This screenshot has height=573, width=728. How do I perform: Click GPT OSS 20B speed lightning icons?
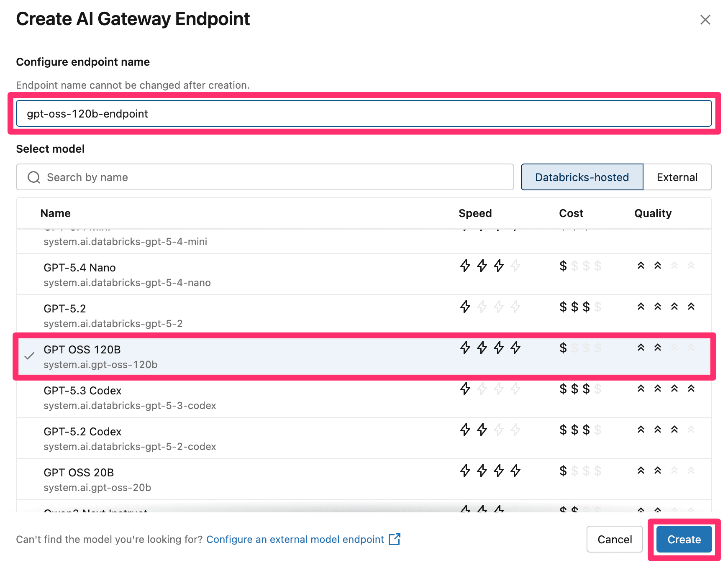click(x=490, y=471)
